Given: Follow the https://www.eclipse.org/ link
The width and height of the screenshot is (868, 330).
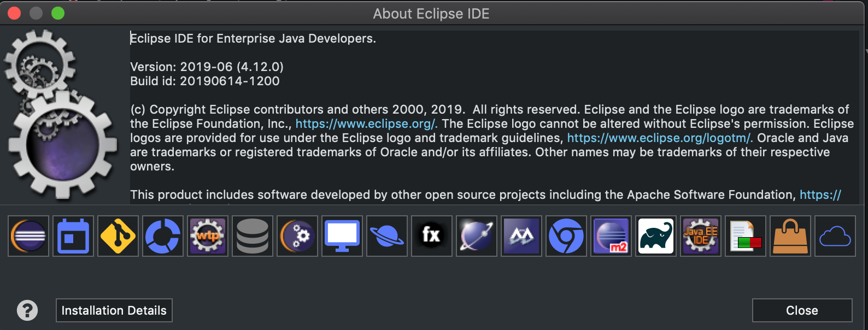Looking at the screenshot, I should (x=366, y=124).
